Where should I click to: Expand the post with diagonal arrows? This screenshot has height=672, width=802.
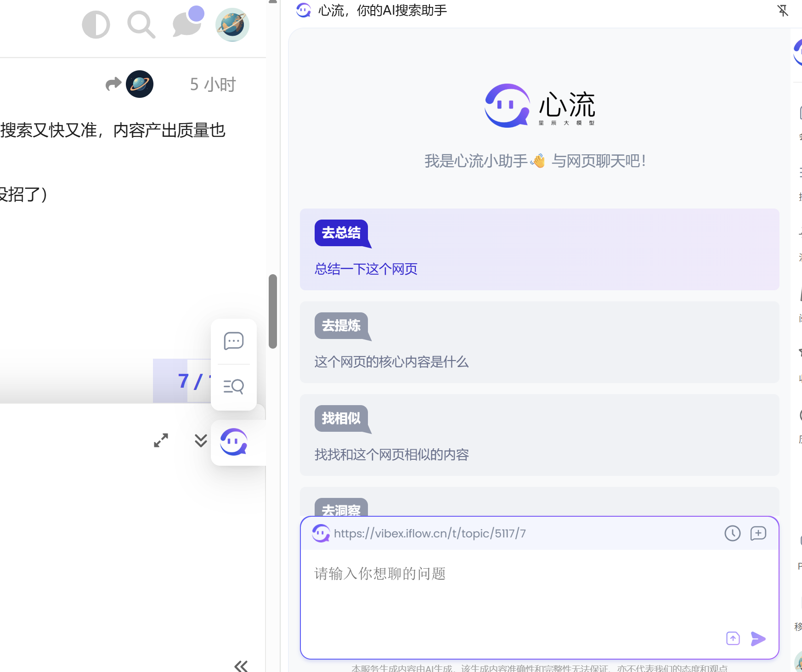coord(161,440)
